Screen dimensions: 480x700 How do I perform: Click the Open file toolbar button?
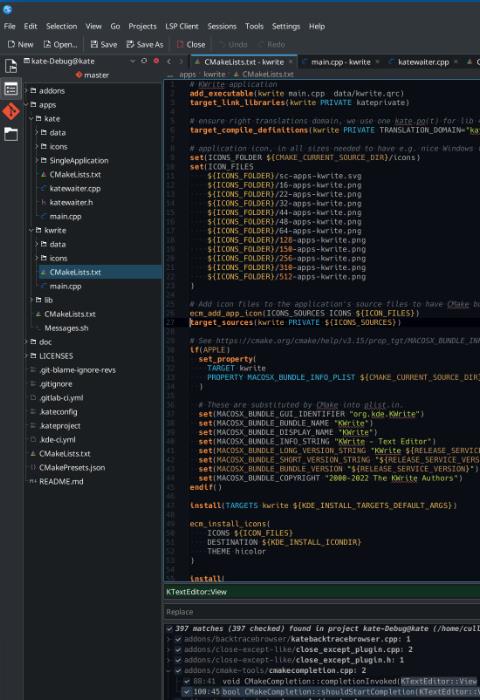pyautogui.click(x=60, y=44)
